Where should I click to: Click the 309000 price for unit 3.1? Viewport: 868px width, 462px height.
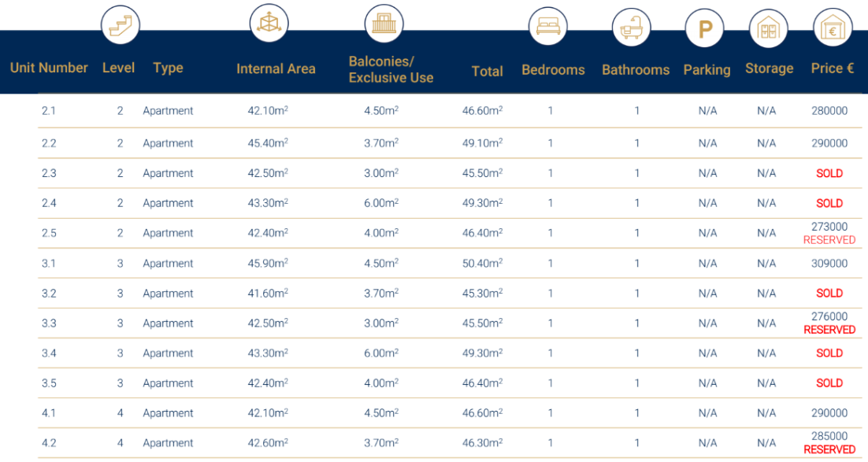tap(829, 264)
